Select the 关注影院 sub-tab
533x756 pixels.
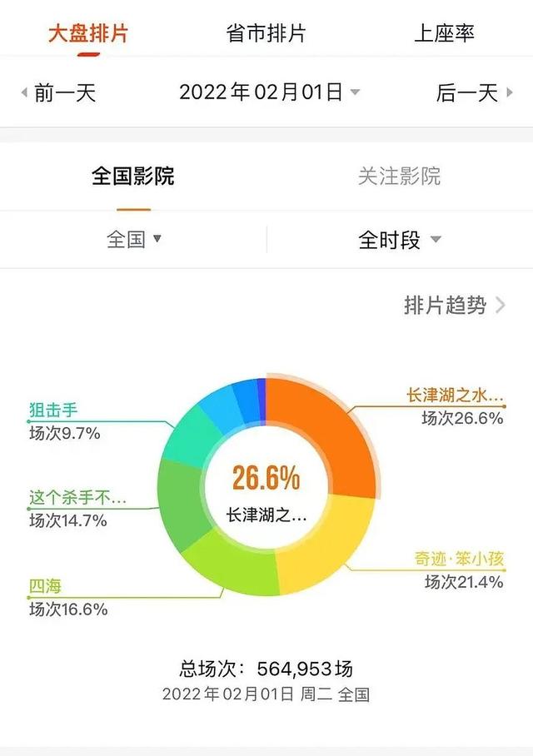point(400,177)
